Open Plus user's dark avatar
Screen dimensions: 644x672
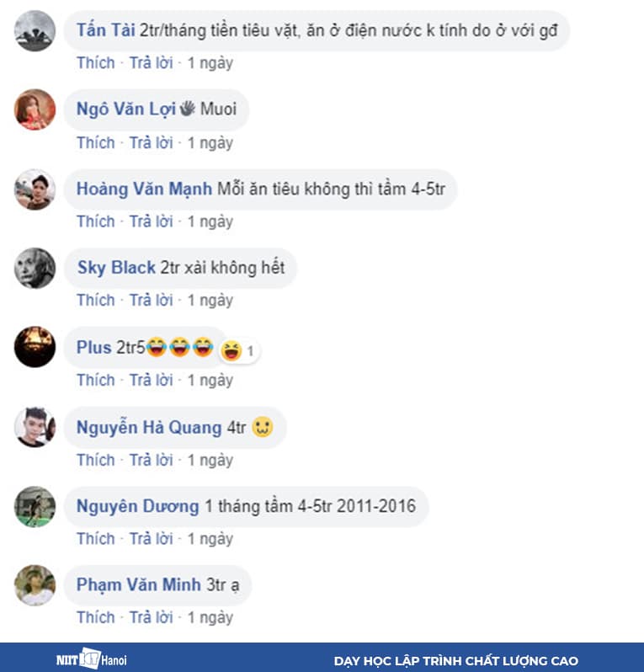point(35,347)
